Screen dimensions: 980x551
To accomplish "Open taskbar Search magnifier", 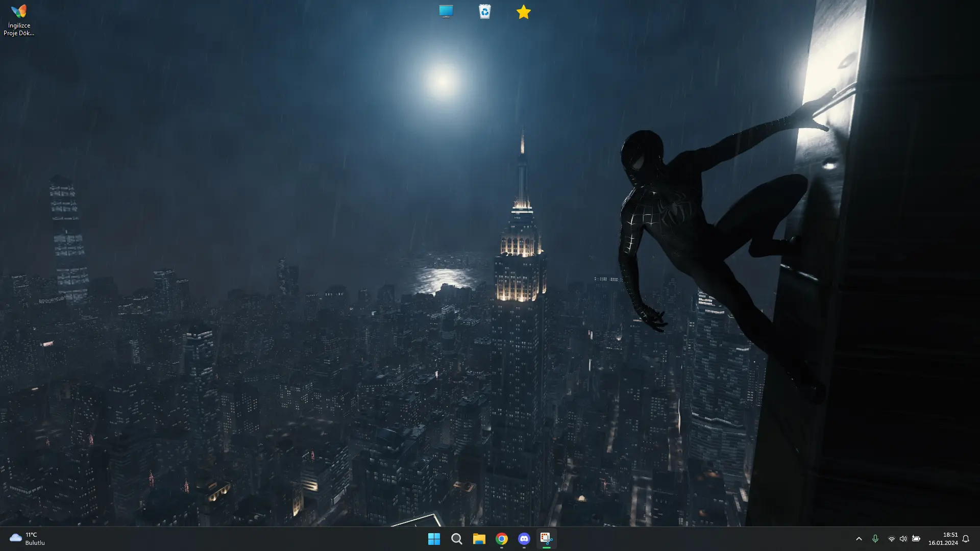I will point(457,539).
